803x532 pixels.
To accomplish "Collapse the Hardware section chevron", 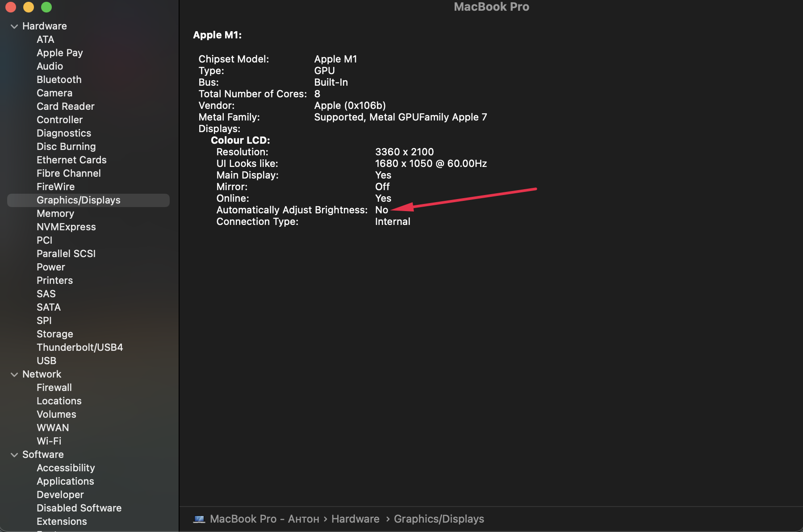I will coord(14,26).
